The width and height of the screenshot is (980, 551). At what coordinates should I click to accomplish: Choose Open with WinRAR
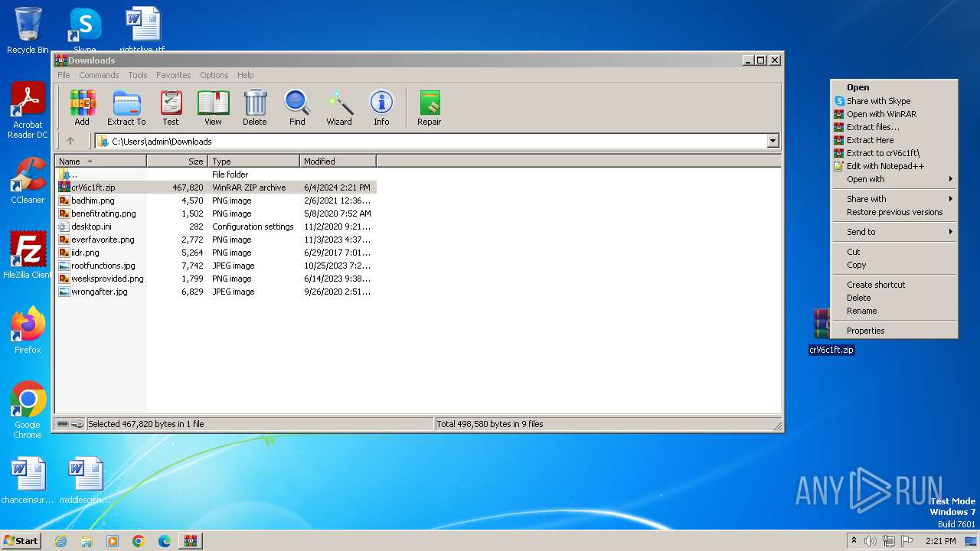(894, 114)
